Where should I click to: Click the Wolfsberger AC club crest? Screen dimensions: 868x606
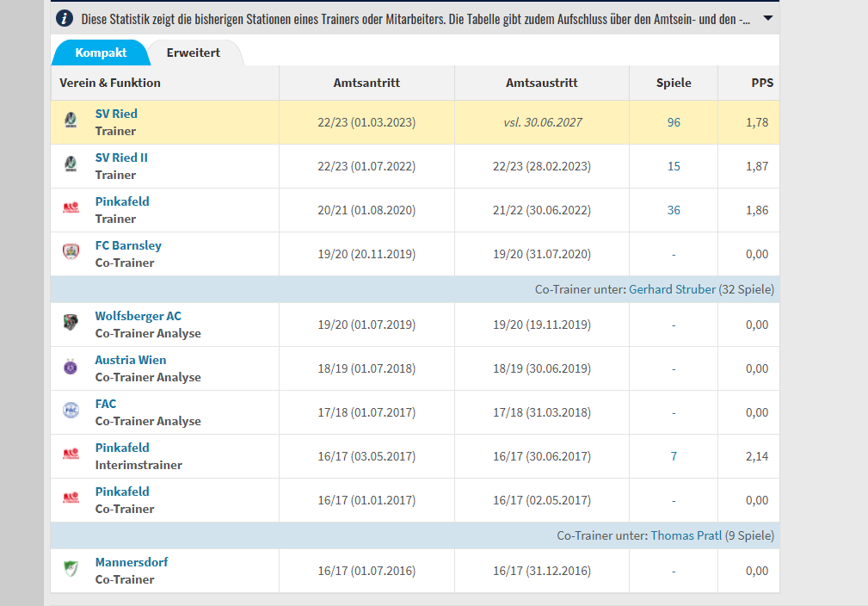[x=71, y=324]
